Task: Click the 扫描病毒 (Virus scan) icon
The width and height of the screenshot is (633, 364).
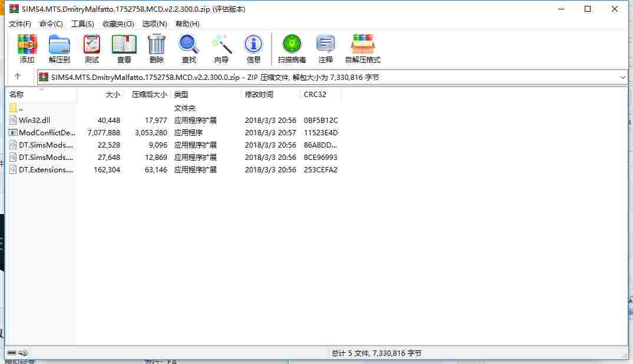Action: tap(292, 48)
